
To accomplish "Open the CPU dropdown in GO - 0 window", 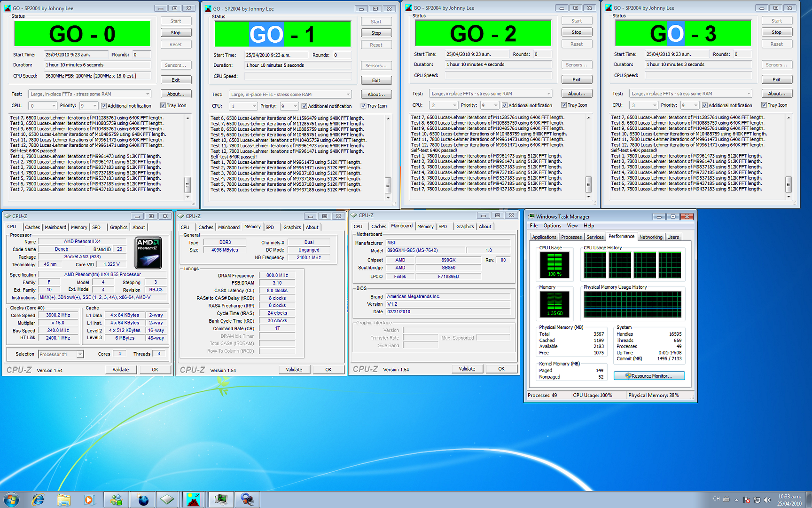I will tap(43, 106).
